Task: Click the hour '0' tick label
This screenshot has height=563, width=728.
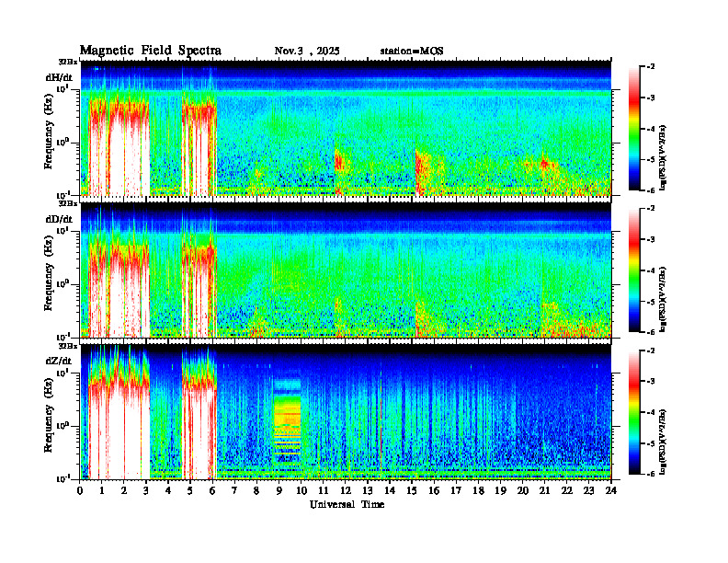Action: point(80,490)
